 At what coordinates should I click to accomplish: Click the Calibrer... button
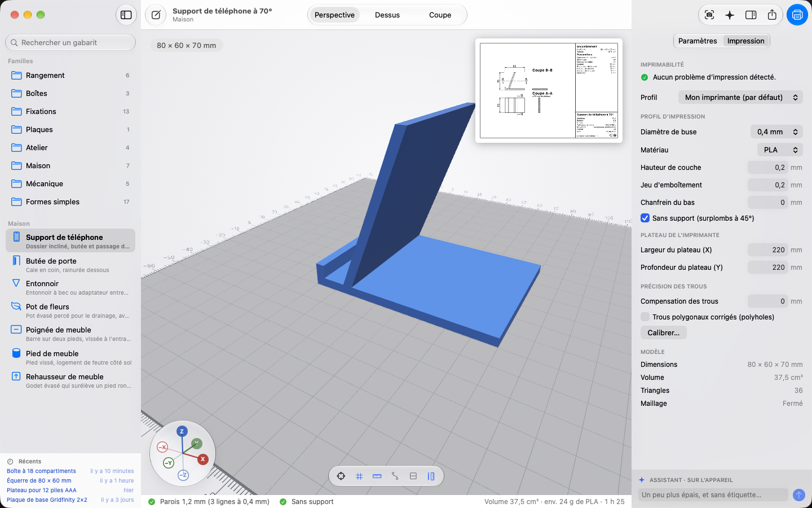664,332
